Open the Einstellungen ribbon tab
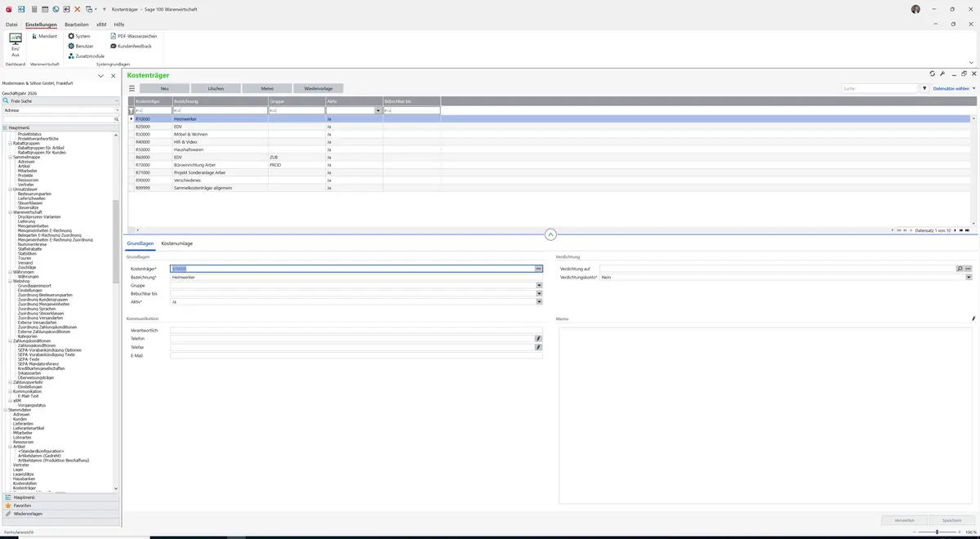Screen dimensions: 980x539 pyautogui.click(x=41, y=24)
